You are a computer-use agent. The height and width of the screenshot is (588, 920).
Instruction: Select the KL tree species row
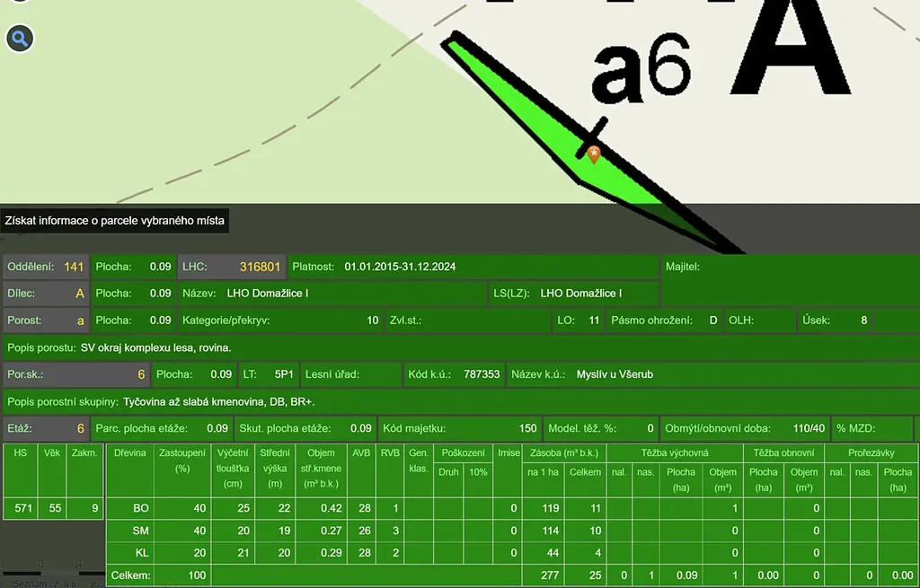click(x=140, y=553)
